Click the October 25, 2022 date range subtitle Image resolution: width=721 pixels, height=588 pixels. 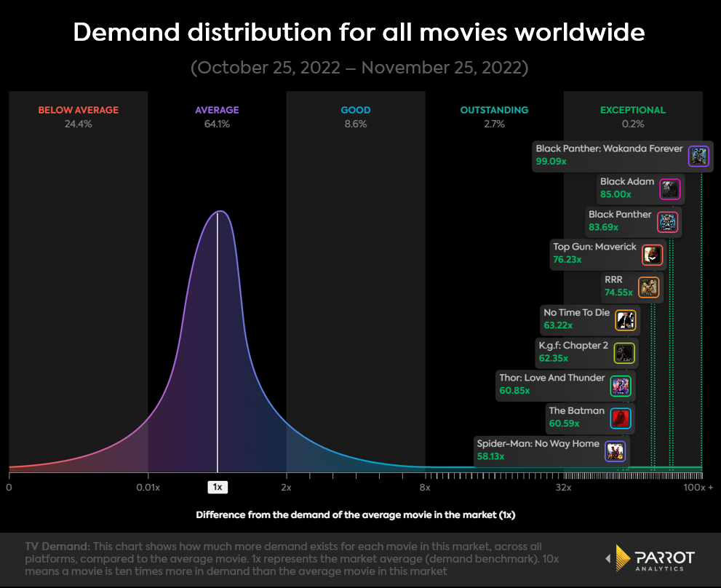359,68
